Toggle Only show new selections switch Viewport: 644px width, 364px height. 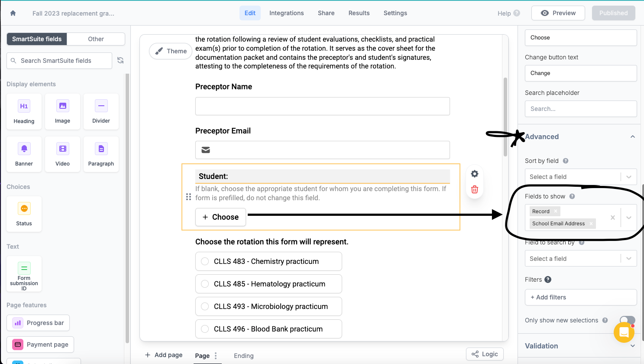click(627, 320)
